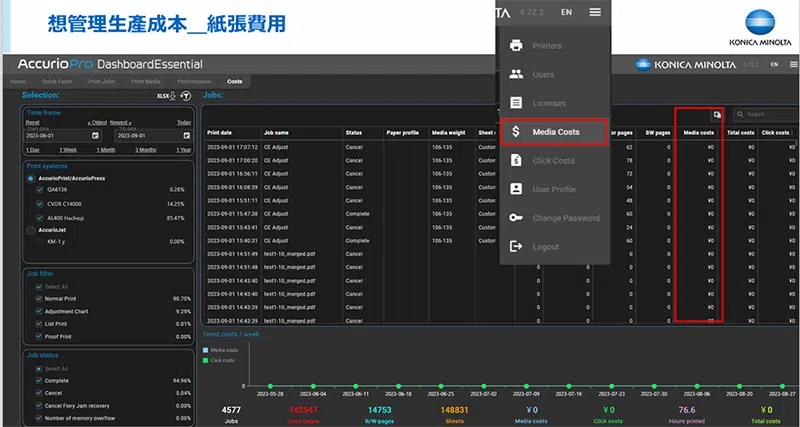Toggle the Proof Print checkbox
The height and width of the screenshot is (427, 800).
click(x=39, y=337)
